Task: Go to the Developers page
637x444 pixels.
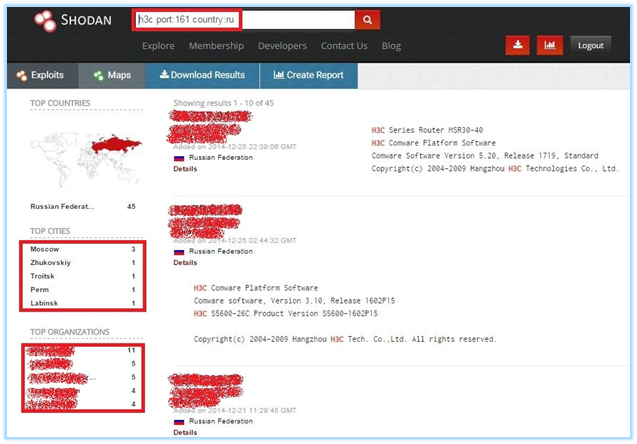Action: tap(282, 46)
